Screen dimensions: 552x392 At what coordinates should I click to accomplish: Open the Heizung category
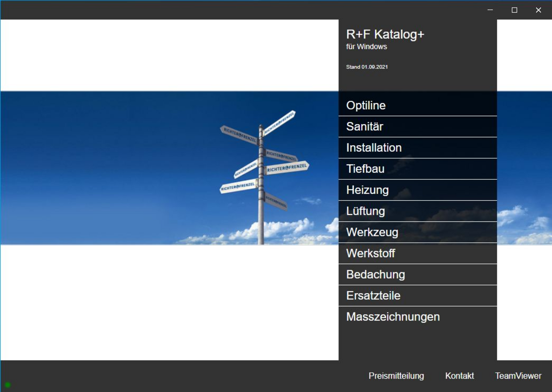[417, 190]
